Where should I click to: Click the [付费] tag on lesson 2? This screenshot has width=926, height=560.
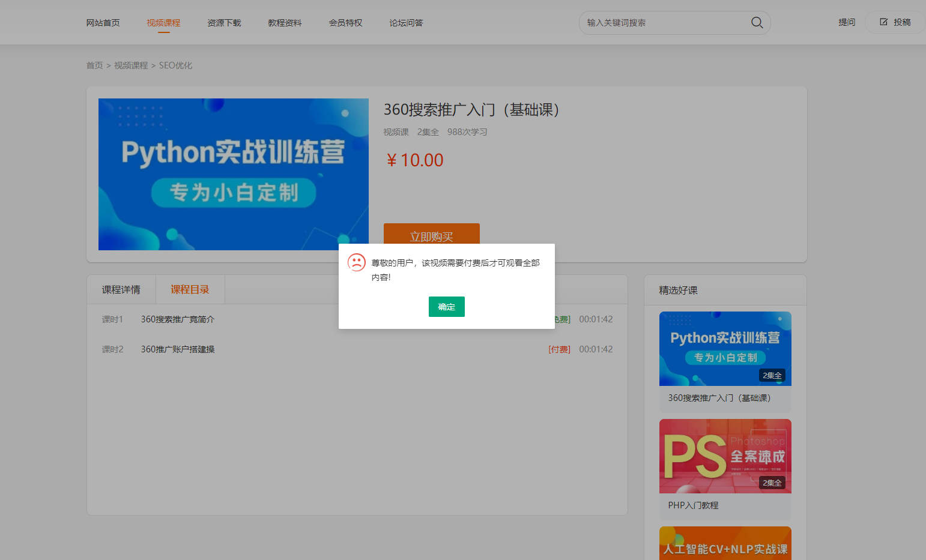click(559, 349)
